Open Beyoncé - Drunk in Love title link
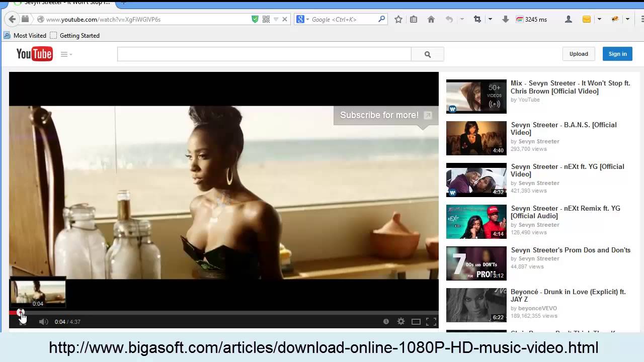Viewport: 644px width, 362px height. [568, 296]
